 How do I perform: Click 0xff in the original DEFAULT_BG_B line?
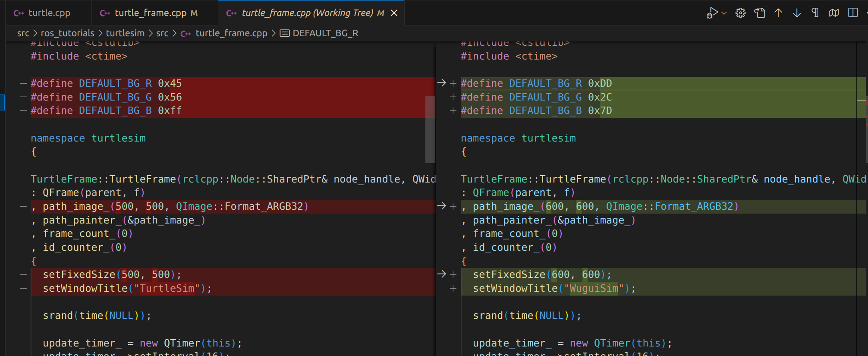pos(170,110)
